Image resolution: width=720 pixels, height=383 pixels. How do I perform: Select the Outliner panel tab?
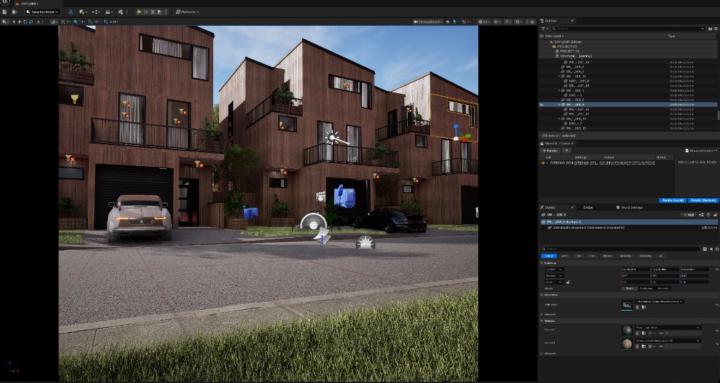coord(557,21)
